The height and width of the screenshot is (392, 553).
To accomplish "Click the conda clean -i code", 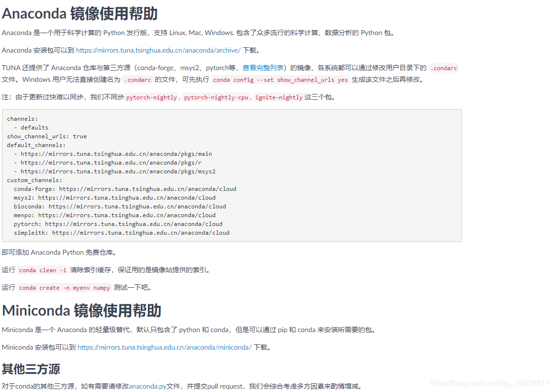I will (x=42, y=270).
